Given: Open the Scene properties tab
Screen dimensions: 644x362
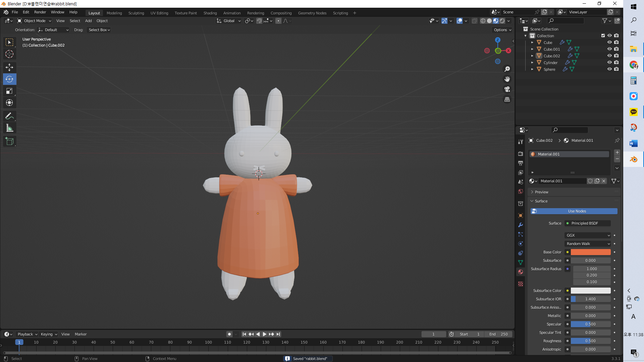Looking at the screenshot, I should [x=521, y=182].
